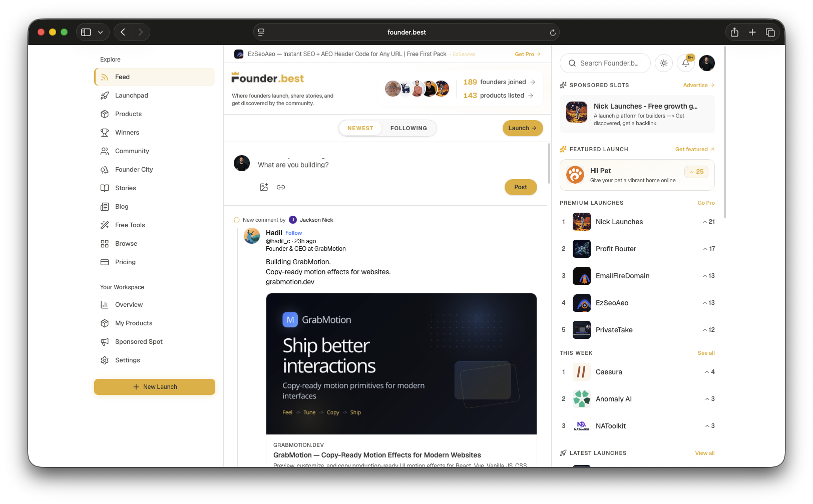The width and height of the screenshot is (813, 504).
Task: Click the Sponsored Spot megaphone icon
Action: tap(105, 342)
